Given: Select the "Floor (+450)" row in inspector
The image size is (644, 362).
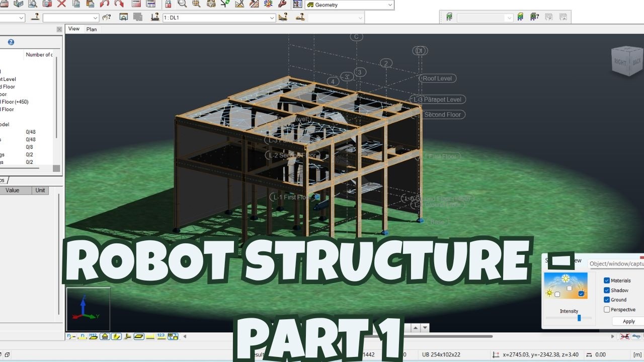Looking at the screenshot, I should click(x=14, y=102).
